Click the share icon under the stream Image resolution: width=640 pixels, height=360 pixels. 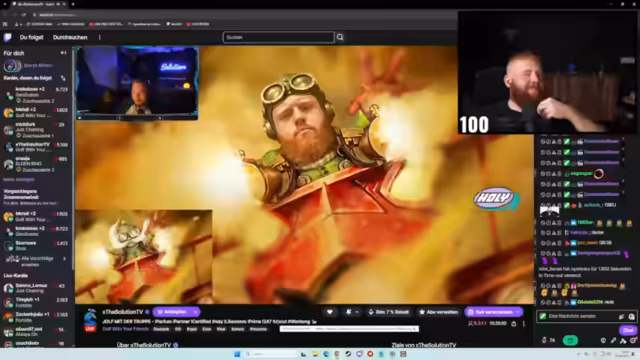(x=513, y=324)
